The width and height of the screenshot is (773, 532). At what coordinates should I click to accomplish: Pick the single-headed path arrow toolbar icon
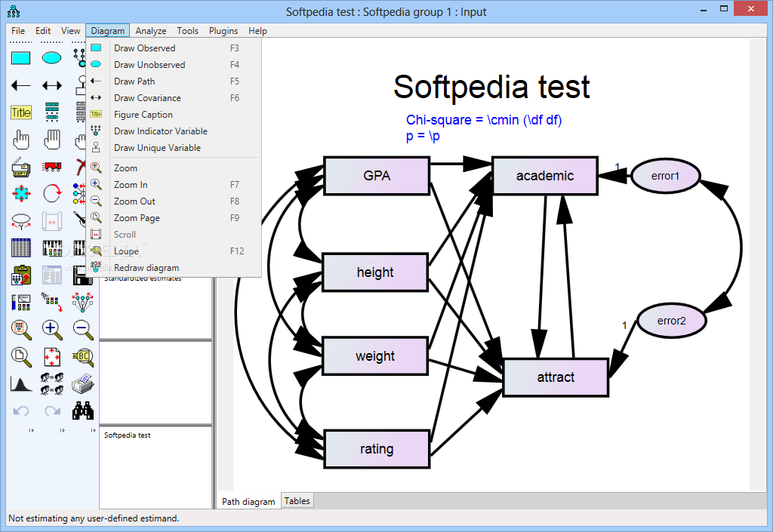click(20, 86)
